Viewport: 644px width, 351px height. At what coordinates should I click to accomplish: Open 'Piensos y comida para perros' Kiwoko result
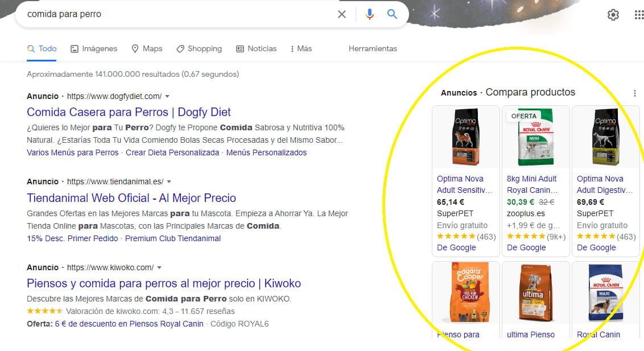[164, 283]
